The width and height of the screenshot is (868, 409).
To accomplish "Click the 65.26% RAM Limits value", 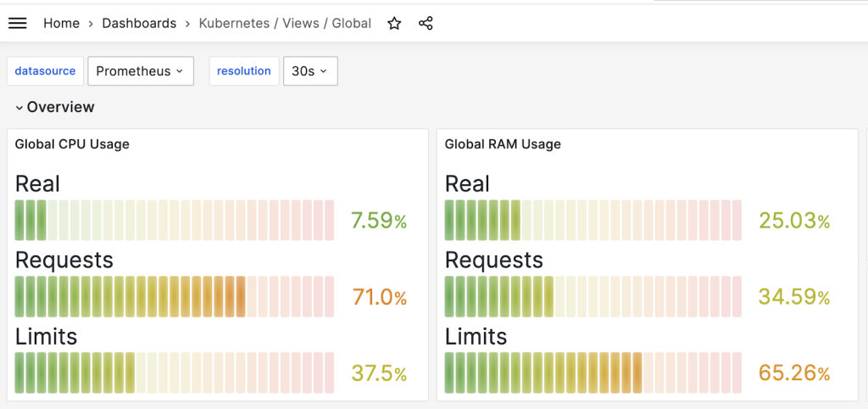I will 793,373.
